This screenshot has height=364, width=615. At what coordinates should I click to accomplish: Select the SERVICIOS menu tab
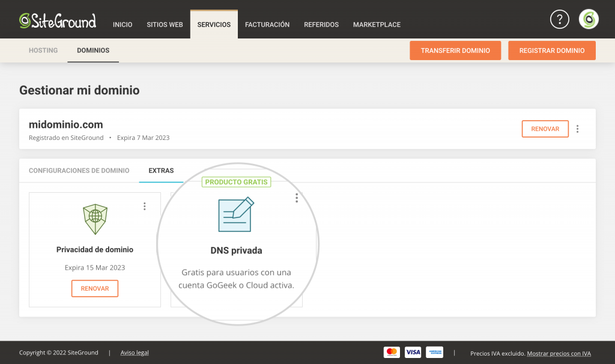point(214,24)
